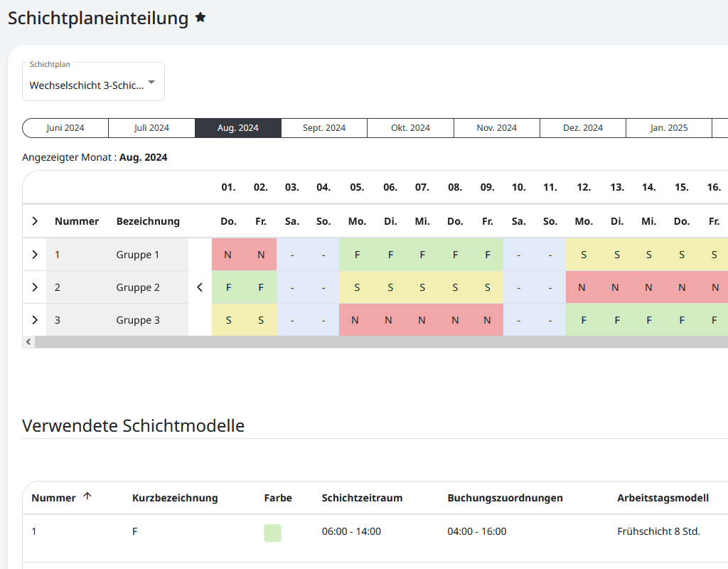
Task: Switch to the Sept. 2024 month tab
Action: tap(323, 128)
